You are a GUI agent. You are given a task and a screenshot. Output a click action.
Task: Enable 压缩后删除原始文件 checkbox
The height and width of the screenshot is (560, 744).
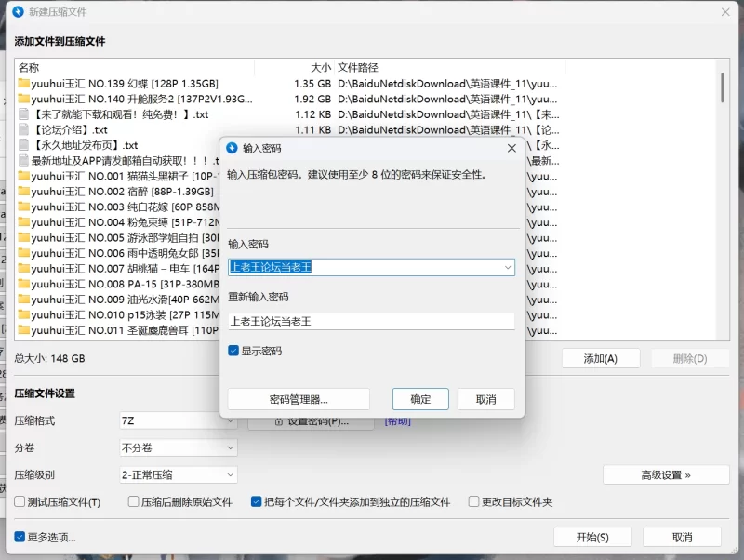tap(133, 502)
